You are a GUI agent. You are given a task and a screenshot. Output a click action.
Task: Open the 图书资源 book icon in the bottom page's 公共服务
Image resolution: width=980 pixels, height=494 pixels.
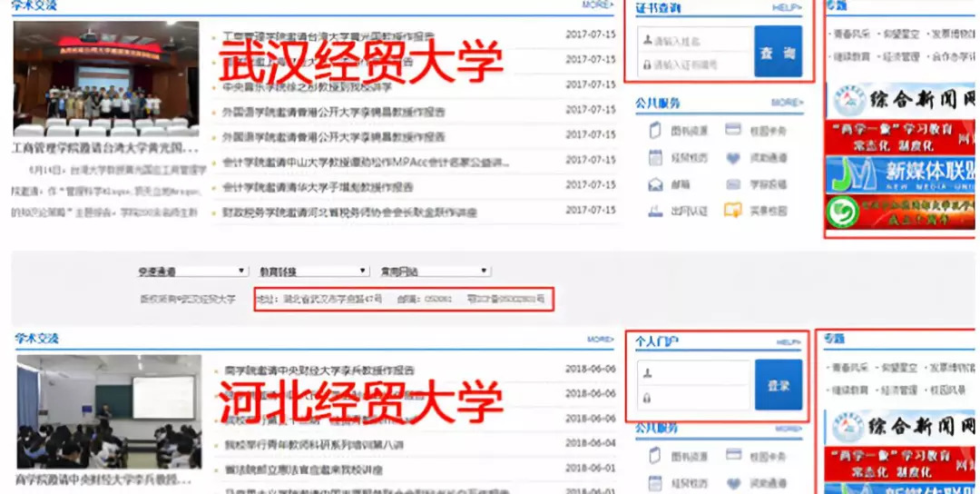tap(655, 456)
